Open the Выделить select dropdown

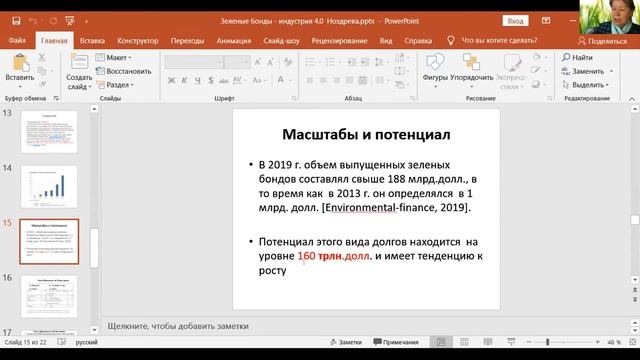(x=585, y=85)
